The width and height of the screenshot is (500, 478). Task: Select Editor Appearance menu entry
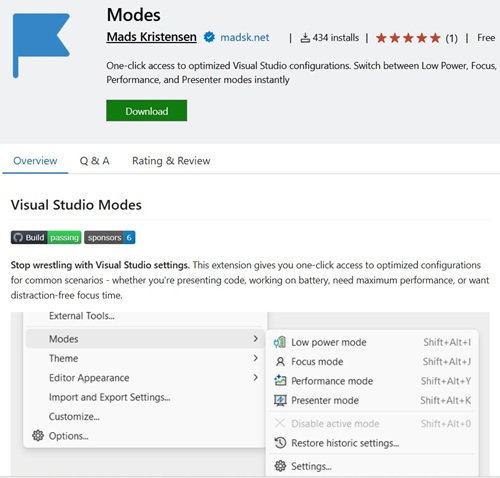[x=145, y=377]
